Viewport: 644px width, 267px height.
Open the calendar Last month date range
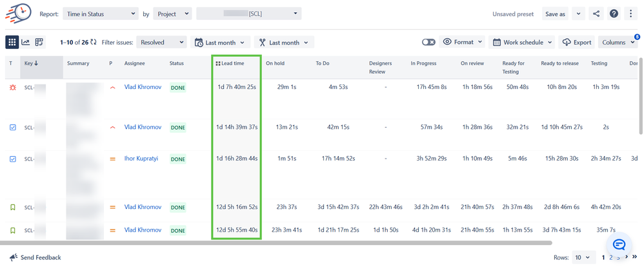pyautogui.click(x=220, y=43)
